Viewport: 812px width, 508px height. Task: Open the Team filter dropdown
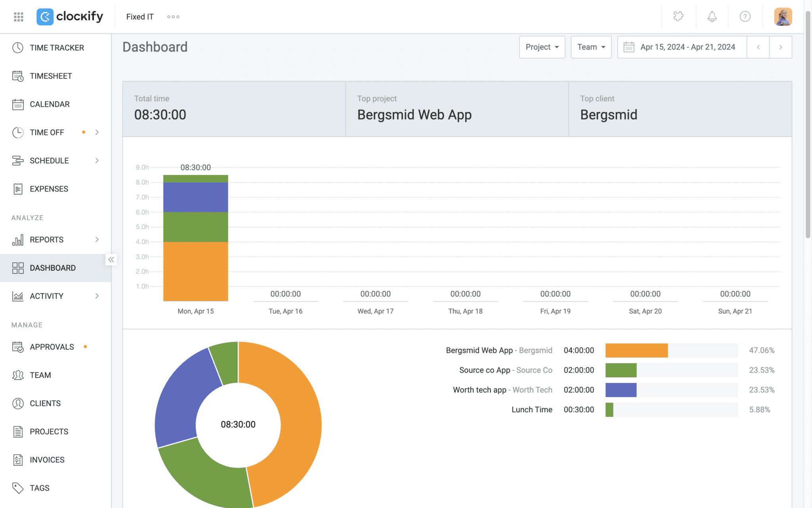[591, 47]
